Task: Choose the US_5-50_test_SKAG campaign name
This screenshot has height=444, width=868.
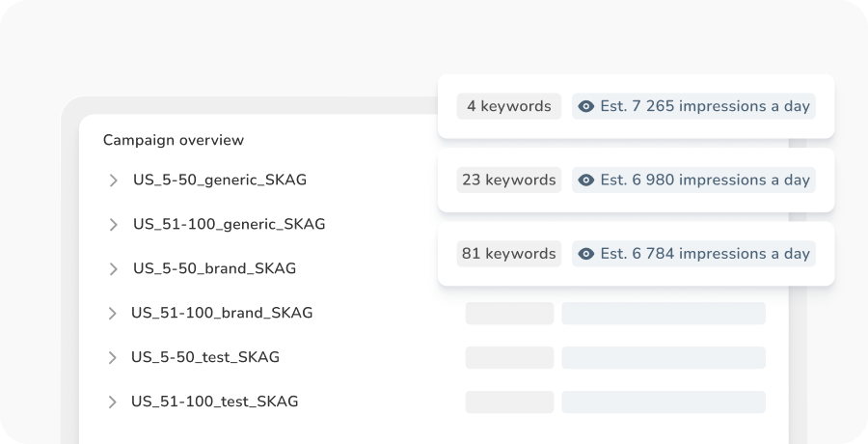Action: (205, 357)
